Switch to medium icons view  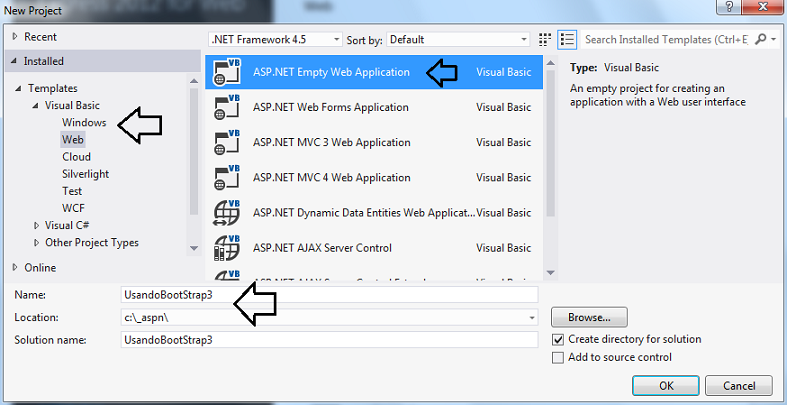coord(545,39)
